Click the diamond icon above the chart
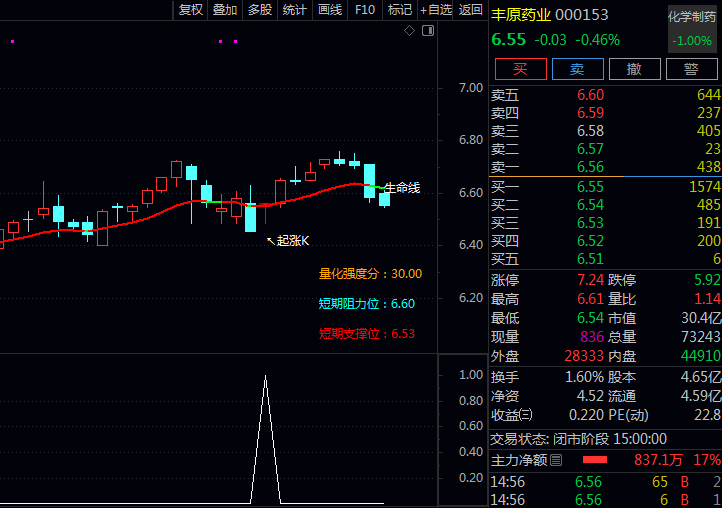Viewport: 722px width, 508px height. [x=409, y=31]
